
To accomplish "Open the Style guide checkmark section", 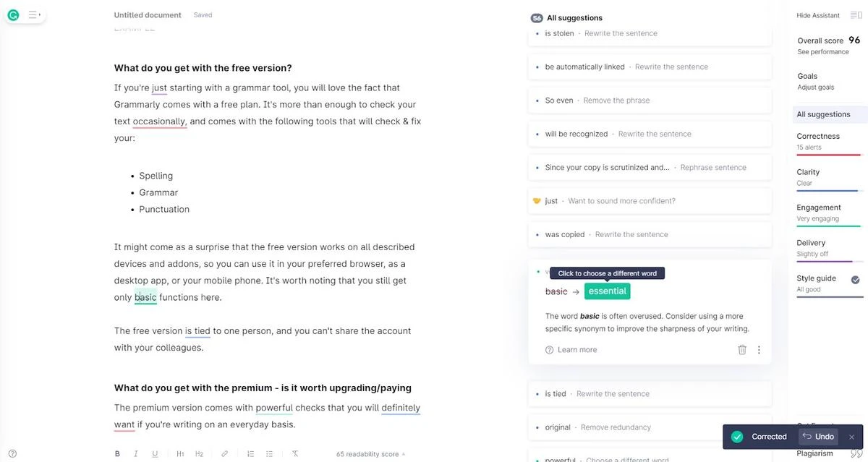I will point(828,283).
